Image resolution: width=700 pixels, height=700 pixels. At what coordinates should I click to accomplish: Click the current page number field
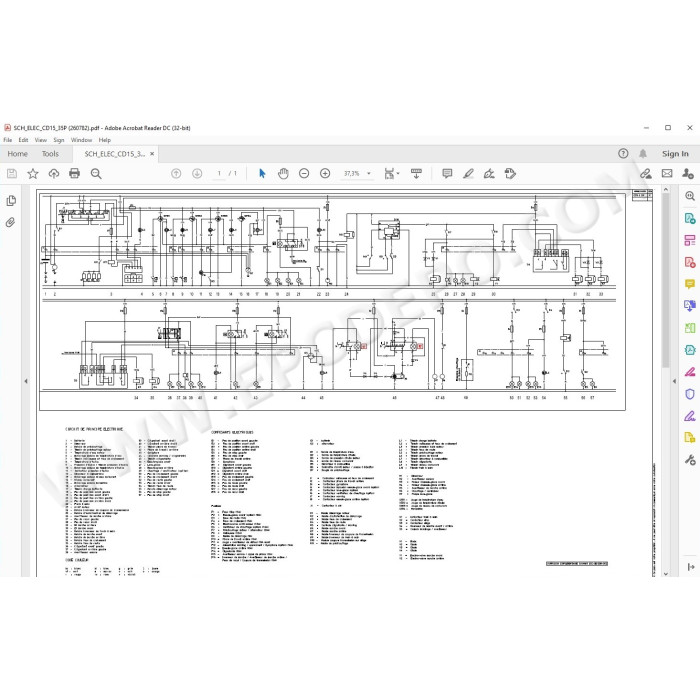click(219, 173)
